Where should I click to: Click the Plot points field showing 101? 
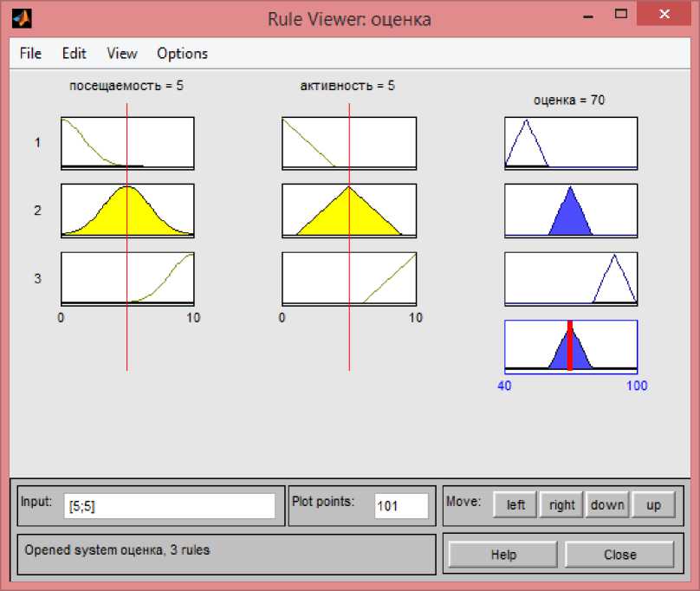point(401,506)
